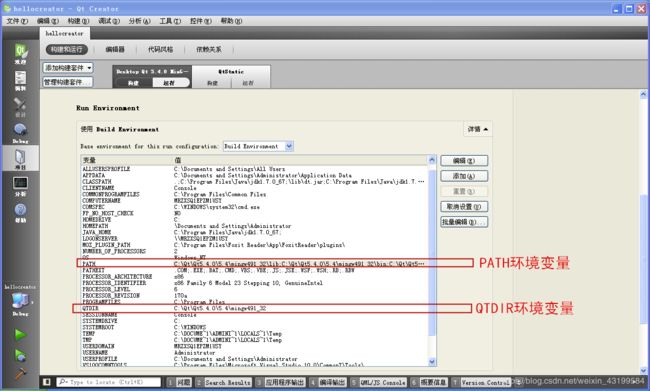Click the 值 column header

(300, 160)
